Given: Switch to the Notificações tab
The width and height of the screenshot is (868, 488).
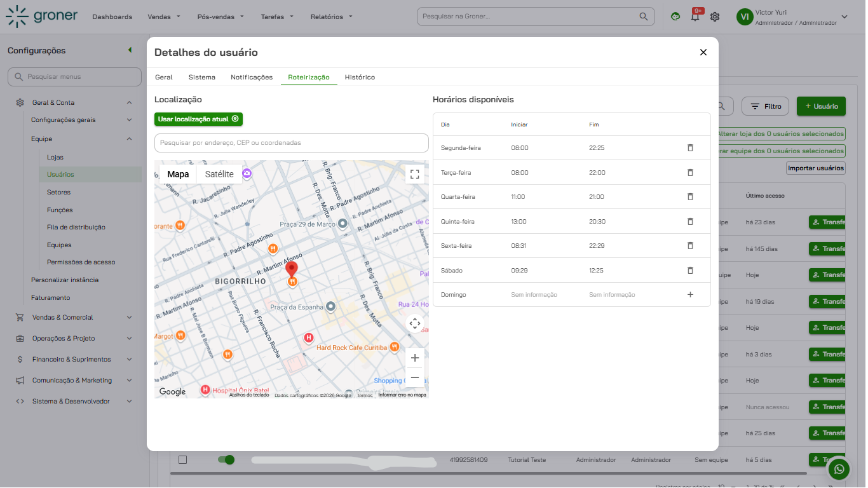Looking at the screenshot, I should coord(252,77).
